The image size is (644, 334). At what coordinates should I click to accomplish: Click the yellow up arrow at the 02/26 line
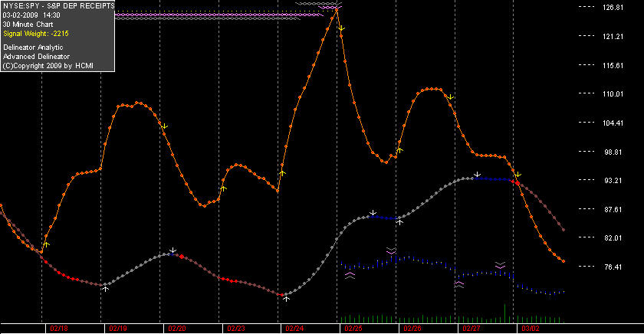point(399,150)
